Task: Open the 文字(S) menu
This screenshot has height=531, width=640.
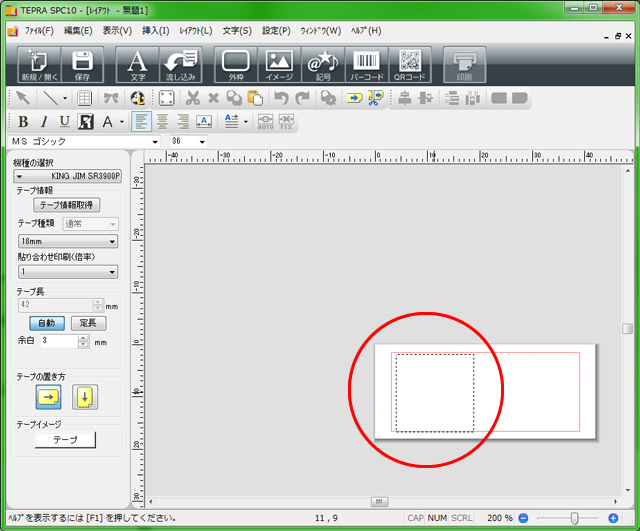Action: [x=237, y=31]
